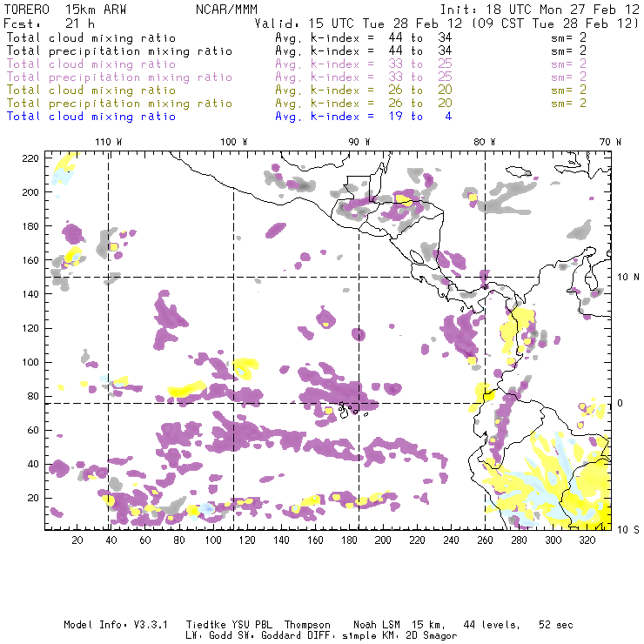The image size is (644, 644).
Task: Click '20' on the horizontal axis
Action: tap(77, 540)
